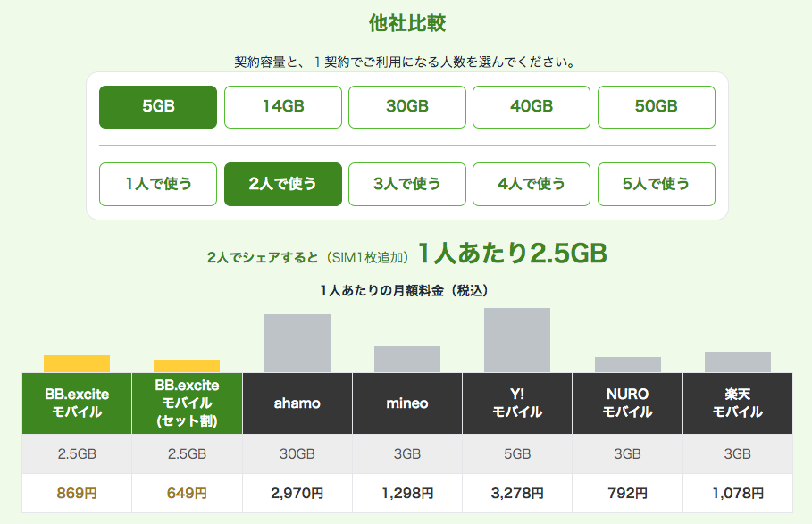Click the ahamo 2,970円 price cell
812x524 pixels.
coord(297,493)
